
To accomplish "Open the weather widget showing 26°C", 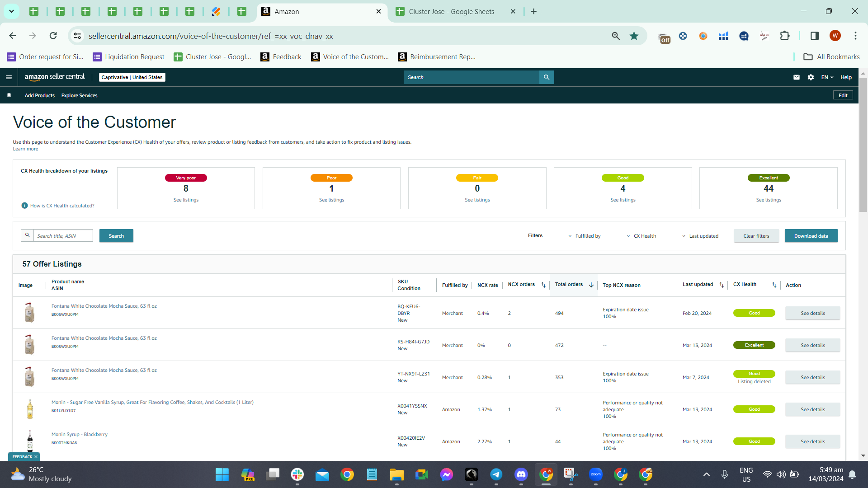I will (x=42, y=474).
